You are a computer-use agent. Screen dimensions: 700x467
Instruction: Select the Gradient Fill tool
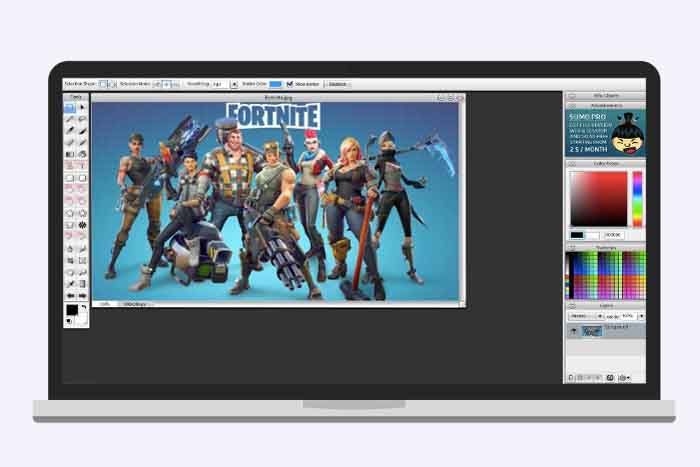70,154
